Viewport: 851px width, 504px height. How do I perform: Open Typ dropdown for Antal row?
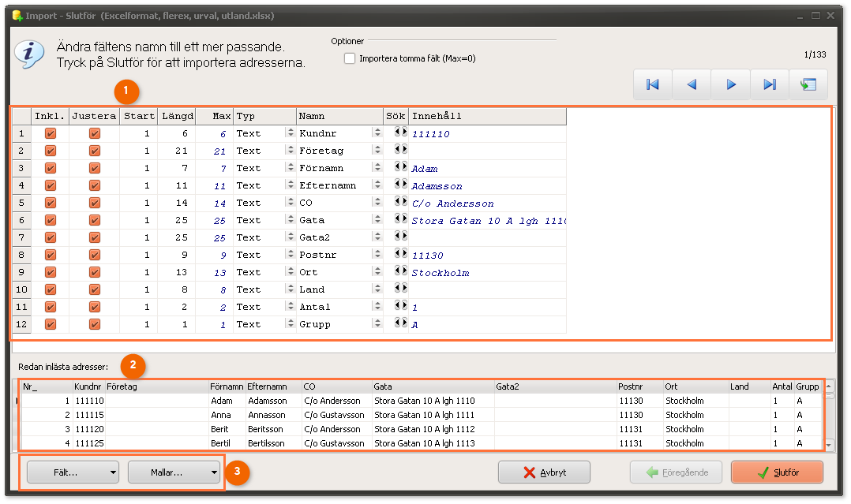coord(291,307)
